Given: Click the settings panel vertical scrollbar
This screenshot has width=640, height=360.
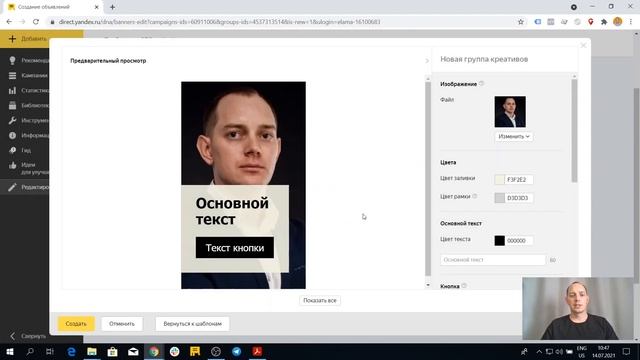Looking at the screenshot, I should pos(574,131).
